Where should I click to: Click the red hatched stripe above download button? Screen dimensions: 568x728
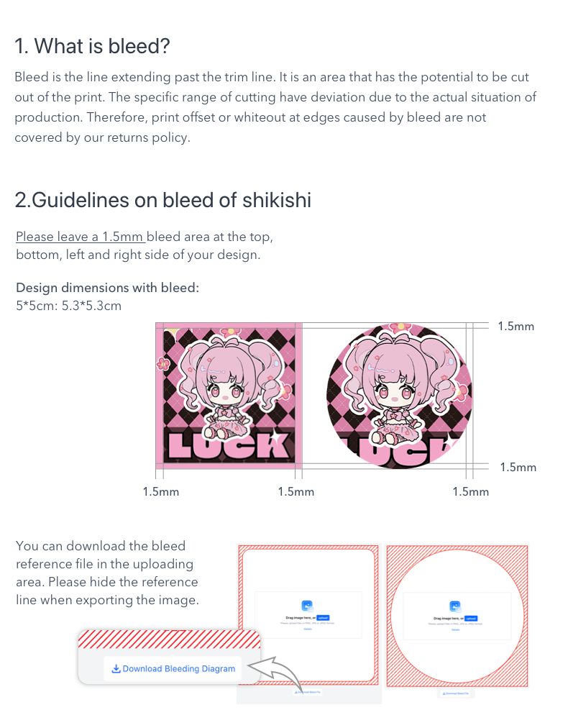click(x=170, y=640)
